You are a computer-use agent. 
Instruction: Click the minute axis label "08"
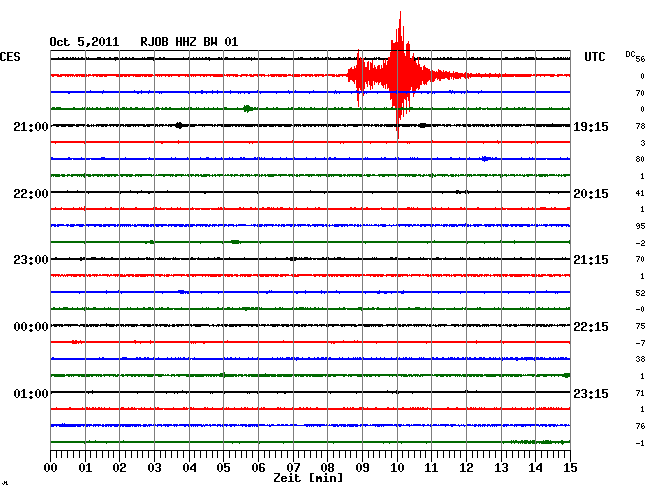(327, 467)
